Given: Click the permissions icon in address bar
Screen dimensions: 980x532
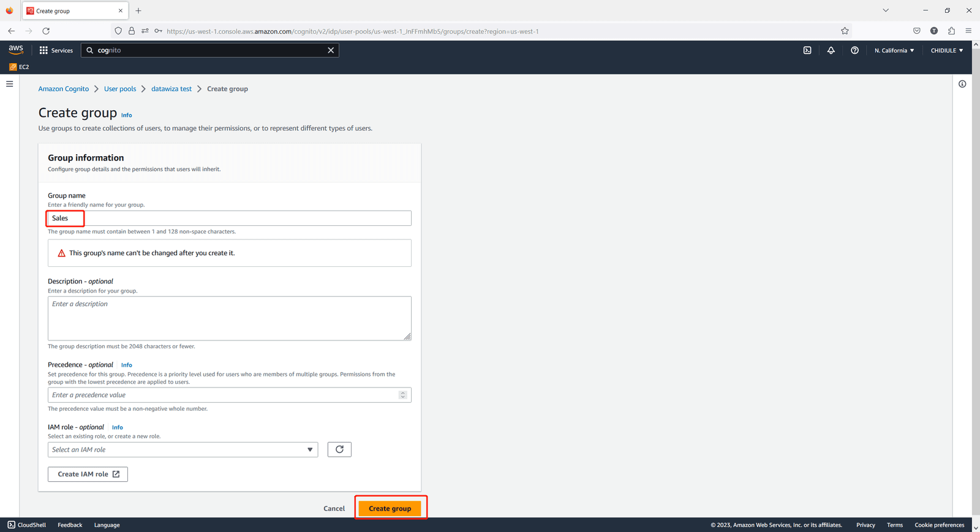Looking at the screenshot, I should pyautogui.click(x=145, y=31).
